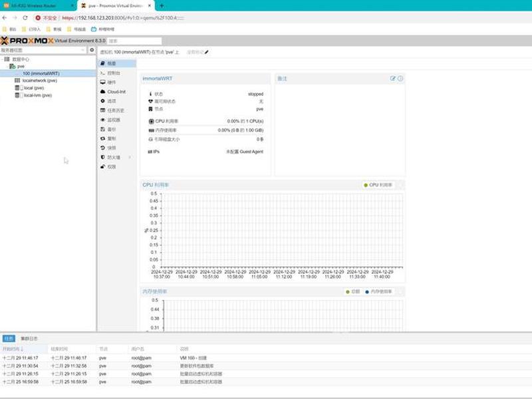Switch to the Wireless Router browser tab
The height and width of the screenshot is (399, 532).
39,6
